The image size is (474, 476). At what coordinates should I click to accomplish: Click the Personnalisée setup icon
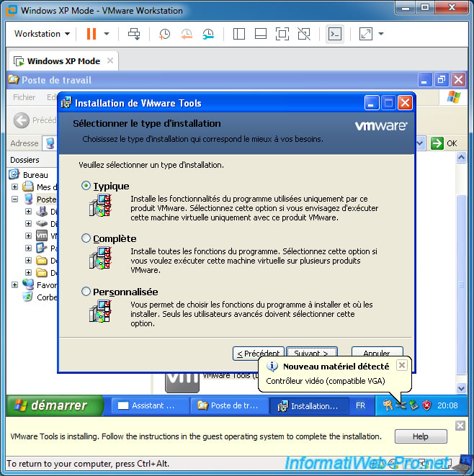[101, 311]
